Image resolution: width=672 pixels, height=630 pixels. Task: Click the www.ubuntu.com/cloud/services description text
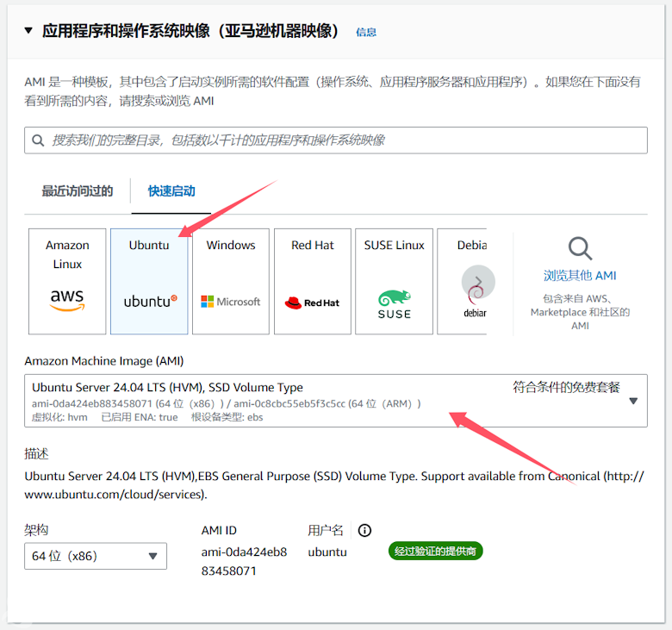pos(115,495)
